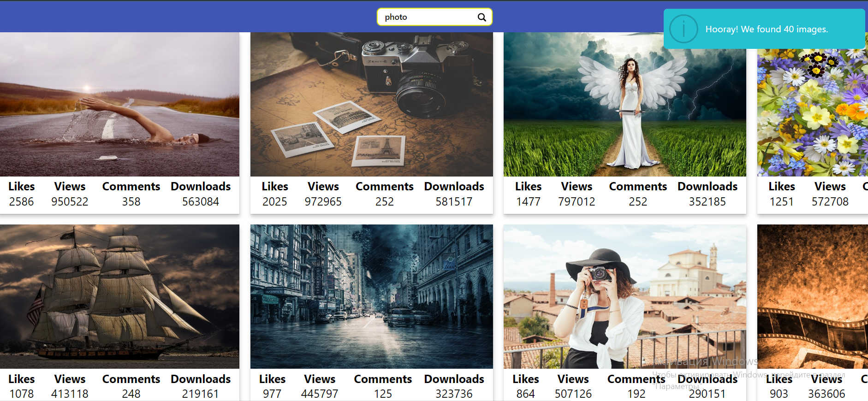This screenshot has width=868, height=401.
Task: Click Likes 864 under the photographer image
Action: point(526,394)
